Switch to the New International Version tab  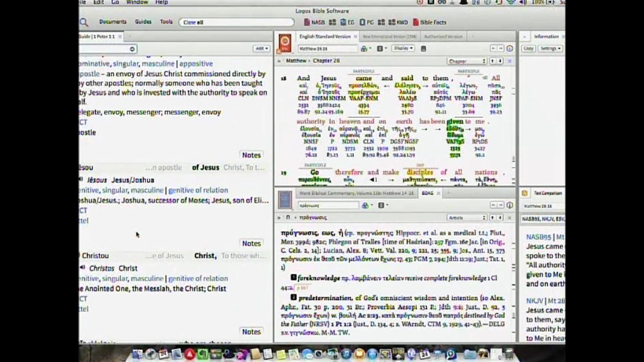[390, 36]
